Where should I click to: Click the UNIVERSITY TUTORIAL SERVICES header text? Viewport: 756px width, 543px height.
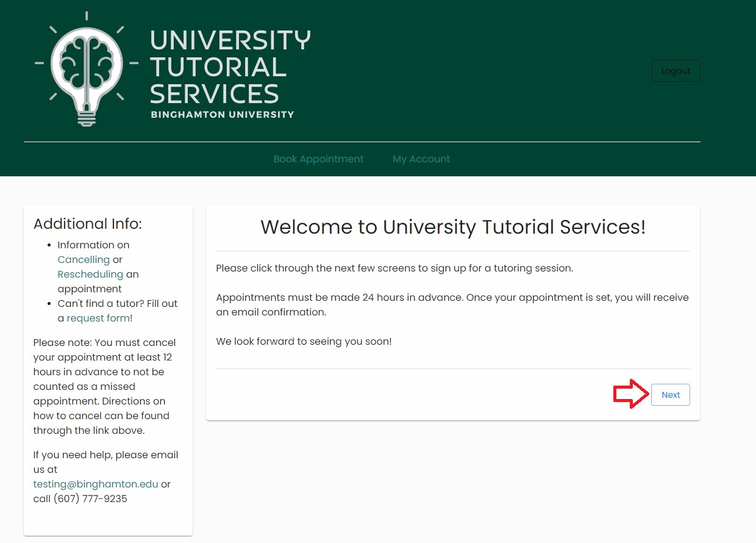pos(230,67)
